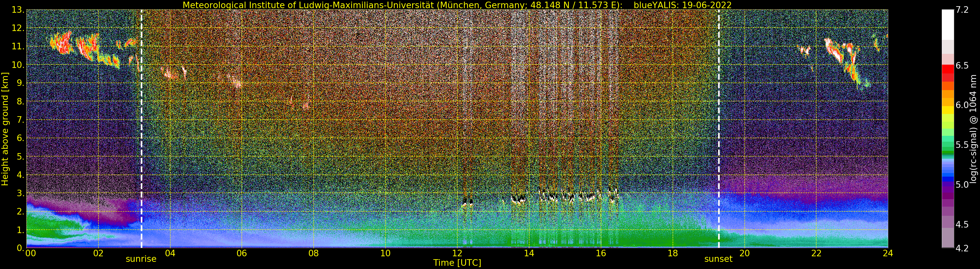Click the height axis tick '11.'

coord(18,46)
